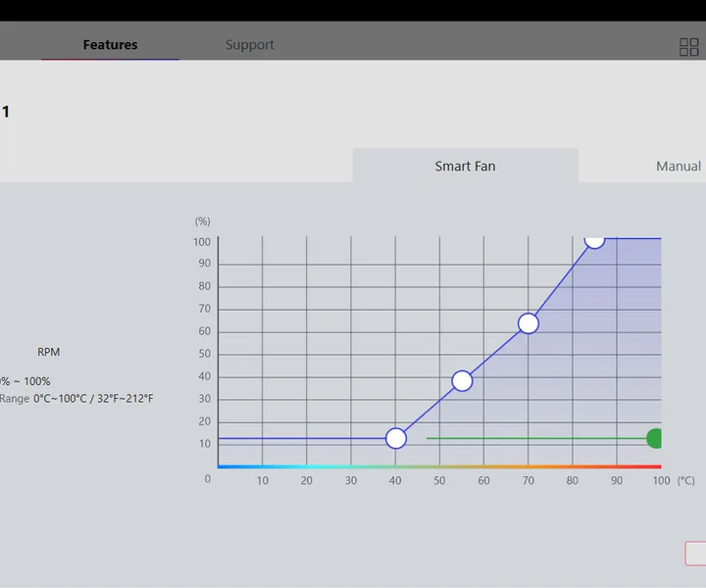The image size is (706, 588).
Task: Click the 50 label on temperature axis
Action: 439,480
